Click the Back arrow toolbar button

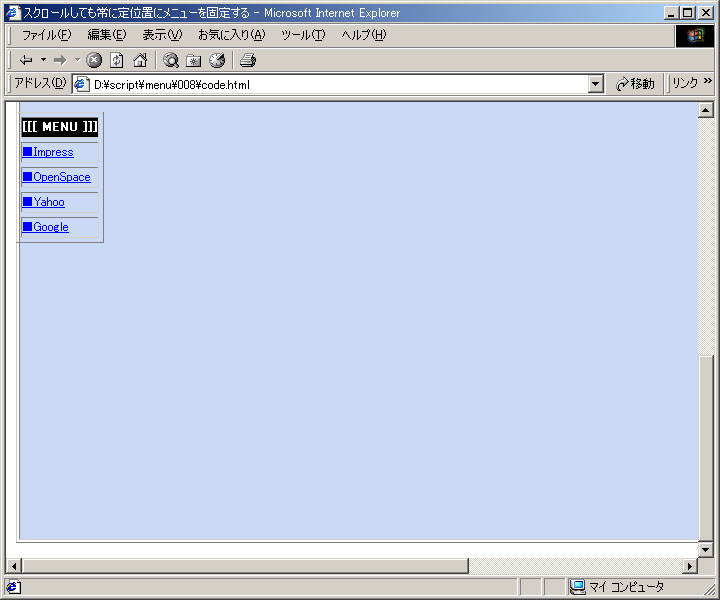click(x=26, y=60)
